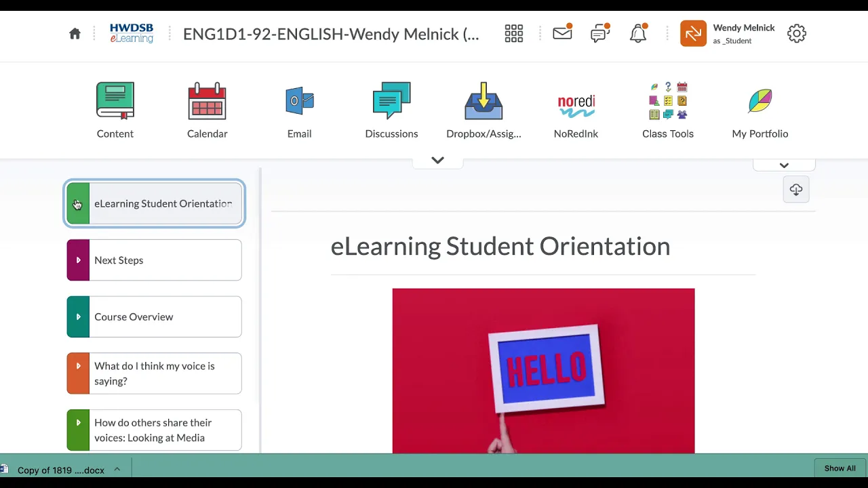
Task: Click Word document icon in download bar
Action: click(4, 469)
